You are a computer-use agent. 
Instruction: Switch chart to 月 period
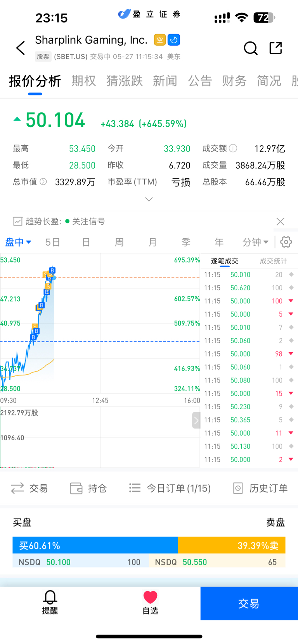[152, 242]
